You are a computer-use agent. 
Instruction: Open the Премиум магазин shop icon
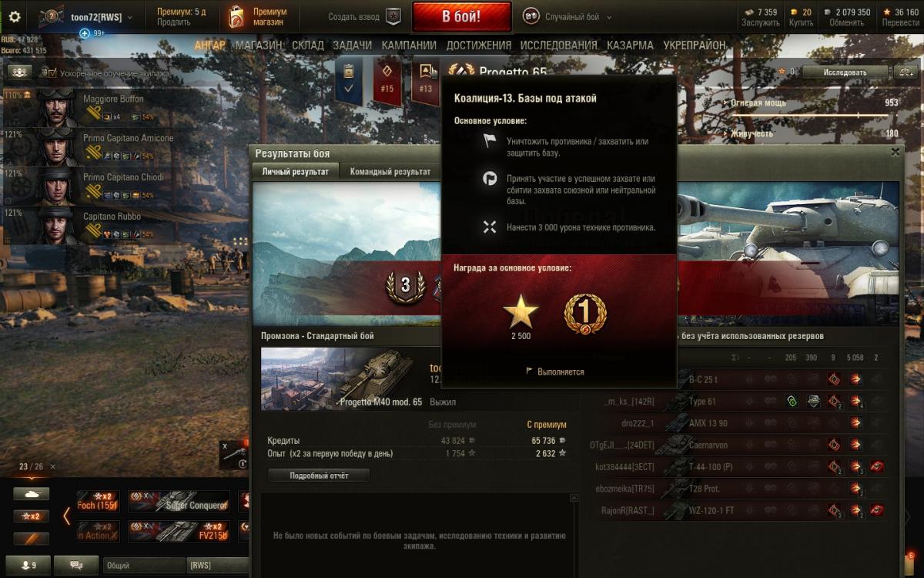(237, 17)
